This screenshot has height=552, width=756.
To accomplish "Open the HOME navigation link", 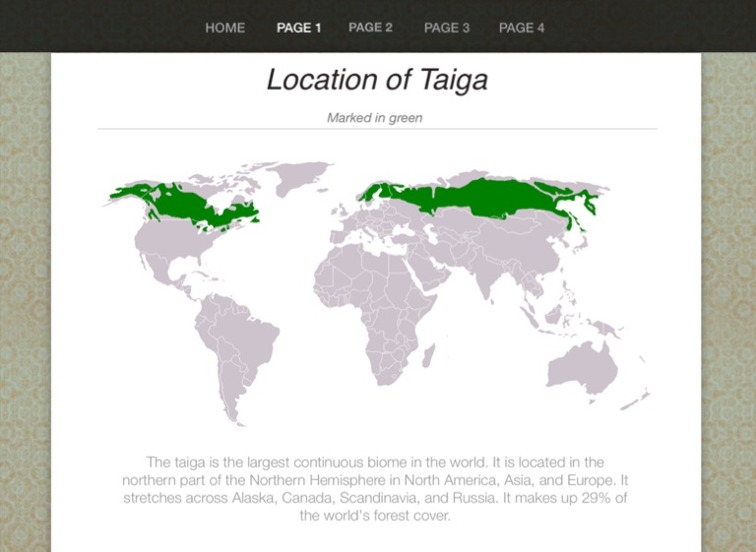I will point(224,28).
